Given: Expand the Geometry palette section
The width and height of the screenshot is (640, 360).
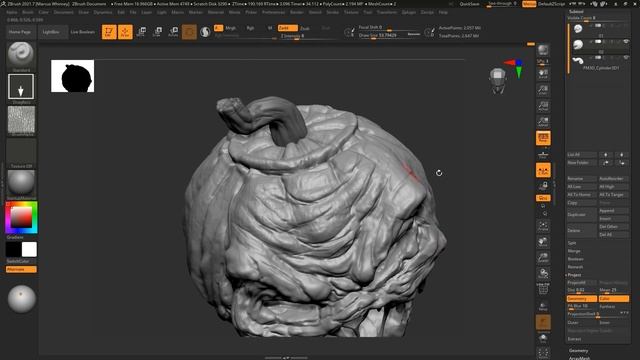Looking at the screenshot, I should [578, 351].
